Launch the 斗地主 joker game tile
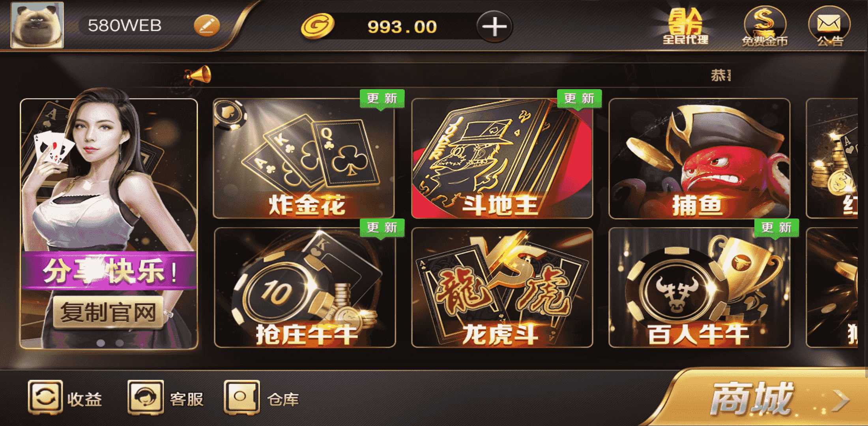Viewport: 868px width, 426px height. pyautogui.click(x=502, y=158)
